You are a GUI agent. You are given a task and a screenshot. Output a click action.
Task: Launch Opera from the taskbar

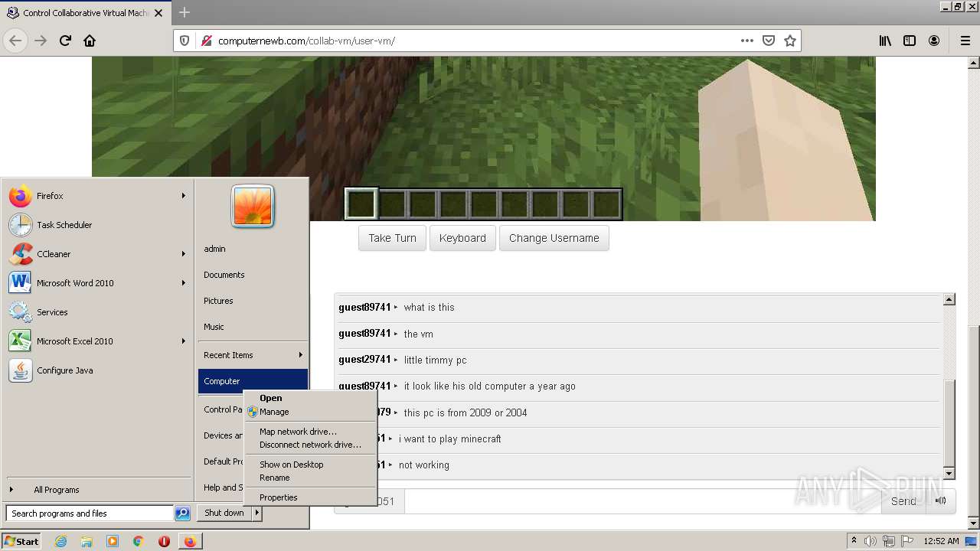coord(164,541)
